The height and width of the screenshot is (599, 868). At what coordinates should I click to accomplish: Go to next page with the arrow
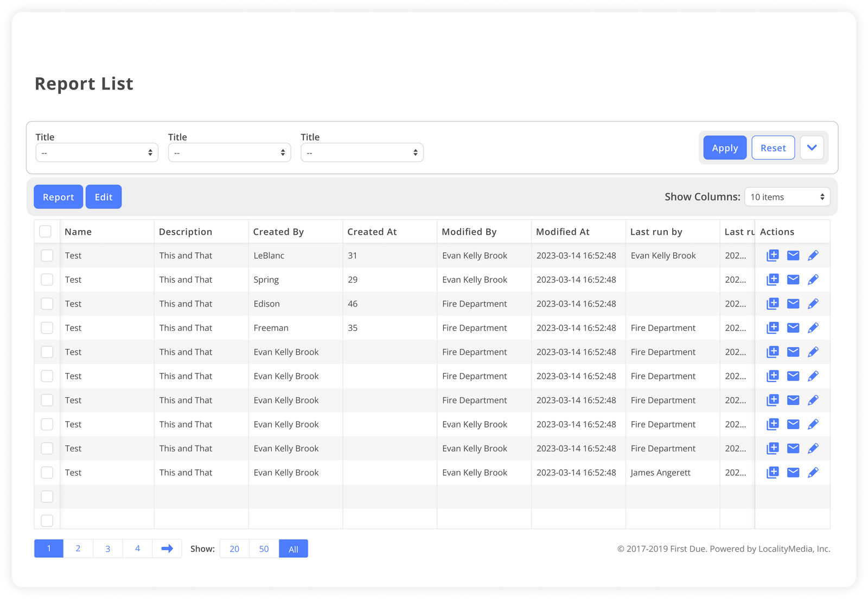click(167, 549)
